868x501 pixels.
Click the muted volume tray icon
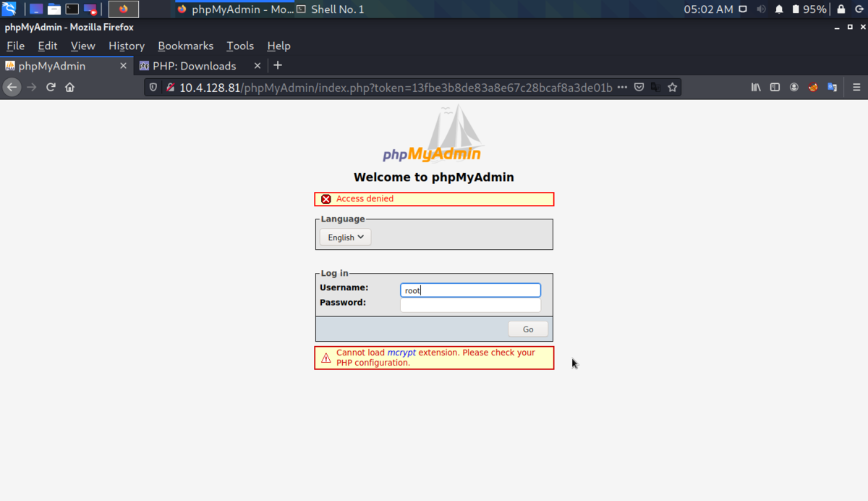(761, 9)
